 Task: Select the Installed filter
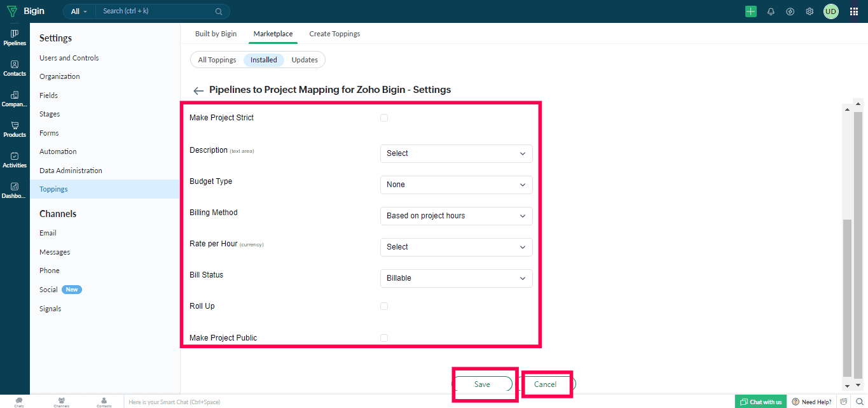(x=264, y=60)
